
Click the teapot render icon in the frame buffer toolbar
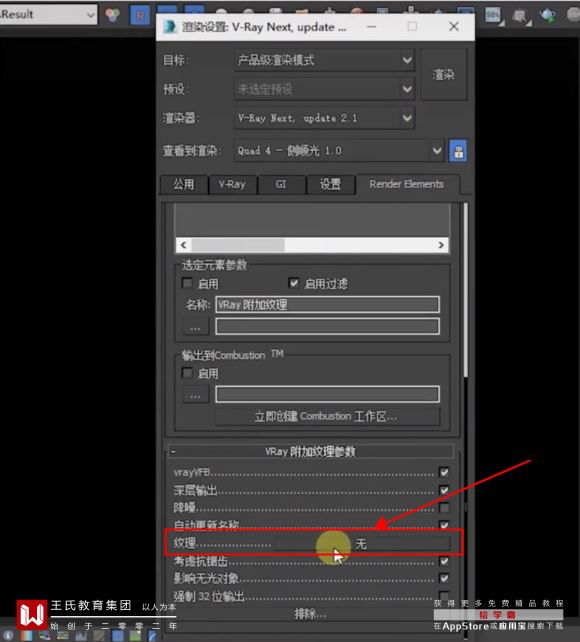(x=547, y=15)
